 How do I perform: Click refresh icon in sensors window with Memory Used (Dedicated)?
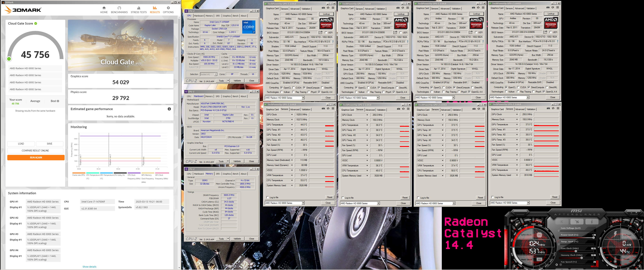(328, 108)
